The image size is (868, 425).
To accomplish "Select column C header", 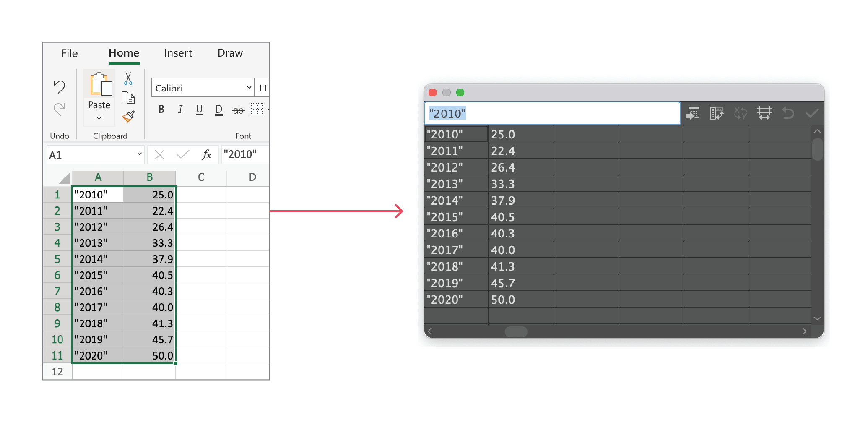I will click(x=201, y=177).
